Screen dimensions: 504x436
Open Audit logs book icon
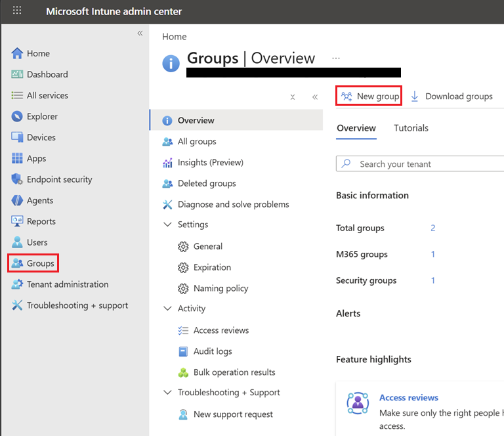(x=183, y=351)
